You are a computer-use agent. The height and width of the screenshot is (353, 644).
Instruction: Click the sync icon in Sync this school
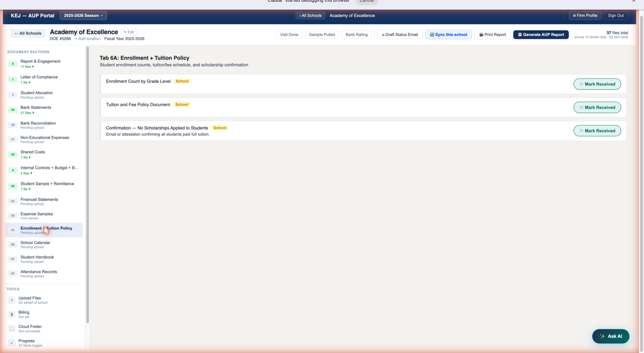pos(432,35)
